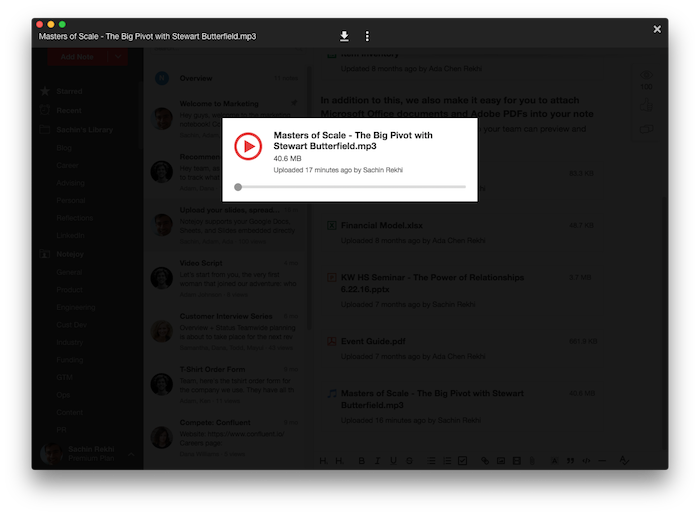
Task: Open the Industry notebook
Action: (x=70, y=342)
